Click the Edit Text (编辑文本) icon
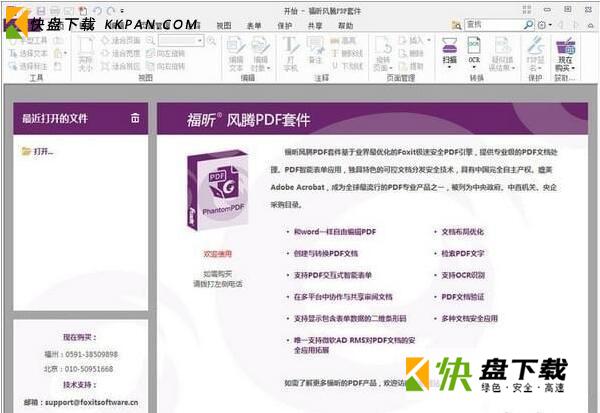Viewport: 600px width, 413px height. click(x=236, y=46)
